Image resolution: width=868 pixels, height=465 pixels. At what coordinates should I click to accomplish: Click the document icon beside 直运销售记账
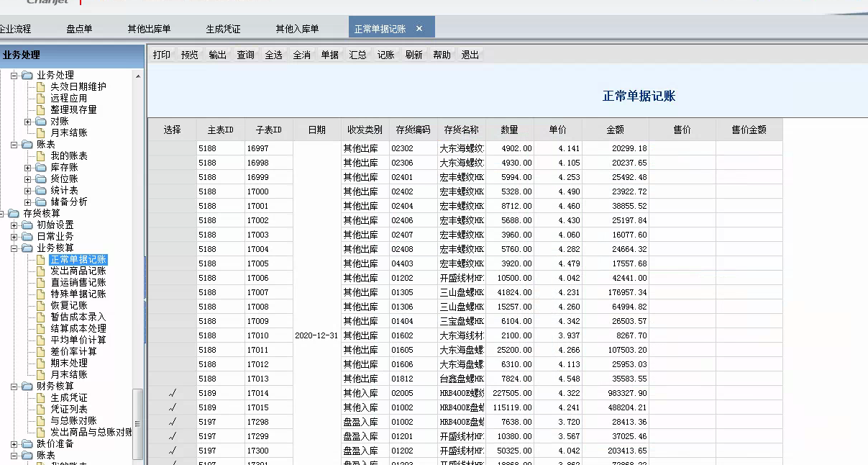point(41,282)
